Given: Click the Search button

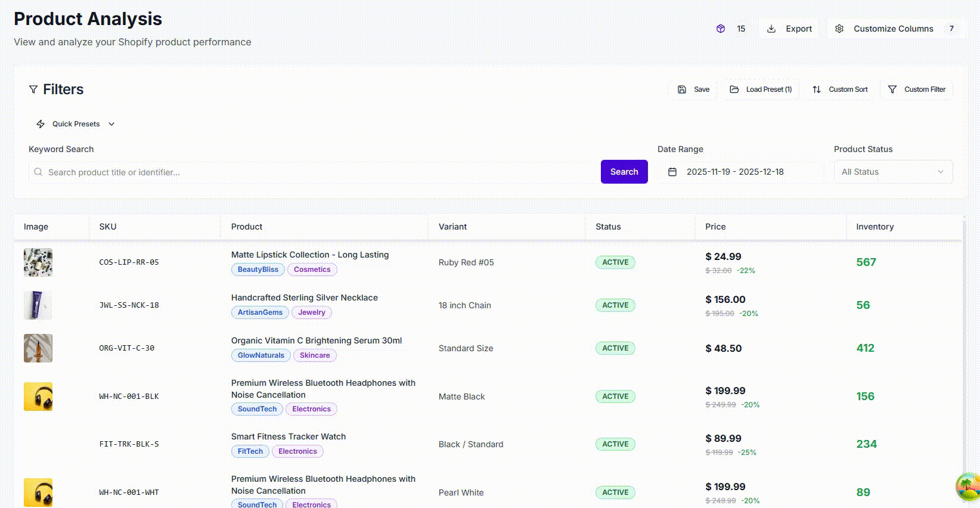Looking at the screenshot, I should tap(624, 172).
